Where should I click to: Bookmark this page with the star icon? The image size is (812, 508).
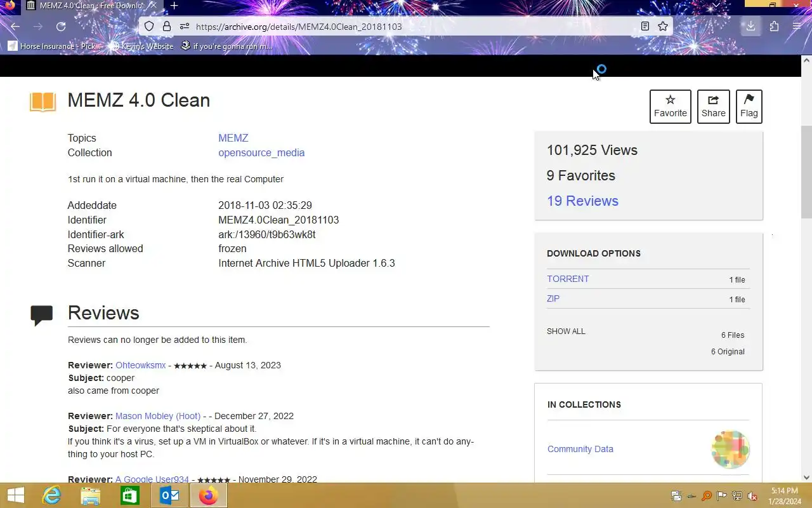click(663, 27)
